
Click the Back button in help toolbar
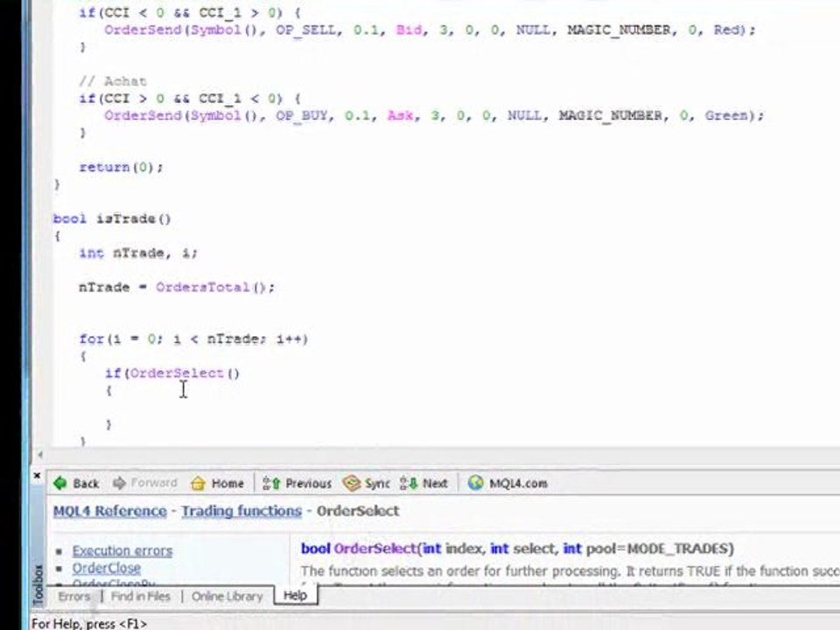pyautogui.click(x=76, y=483)
